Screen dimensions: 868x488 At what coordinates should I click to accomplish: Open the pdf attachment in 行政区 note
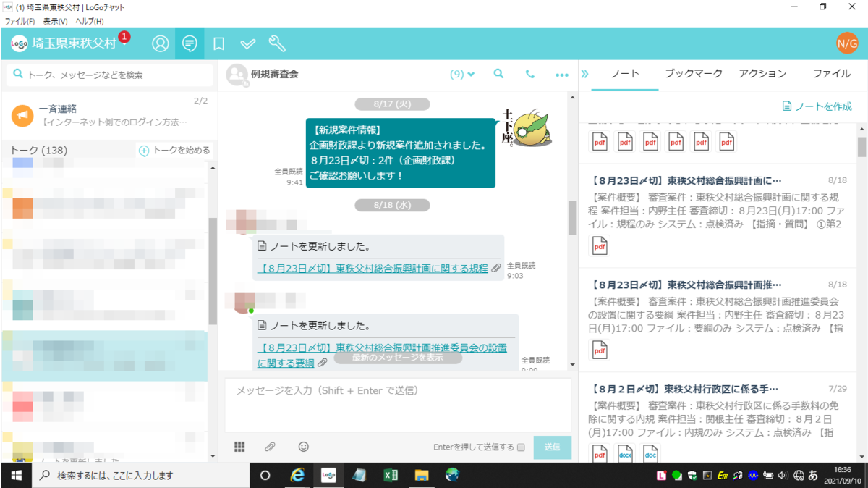click(600, 453)
